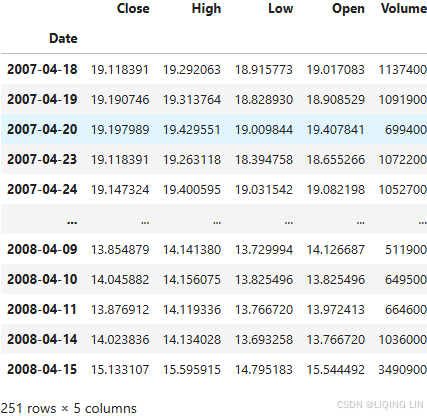Click Low value 13.729994
Screen dimensions: 427x416
tap(264, 250)
